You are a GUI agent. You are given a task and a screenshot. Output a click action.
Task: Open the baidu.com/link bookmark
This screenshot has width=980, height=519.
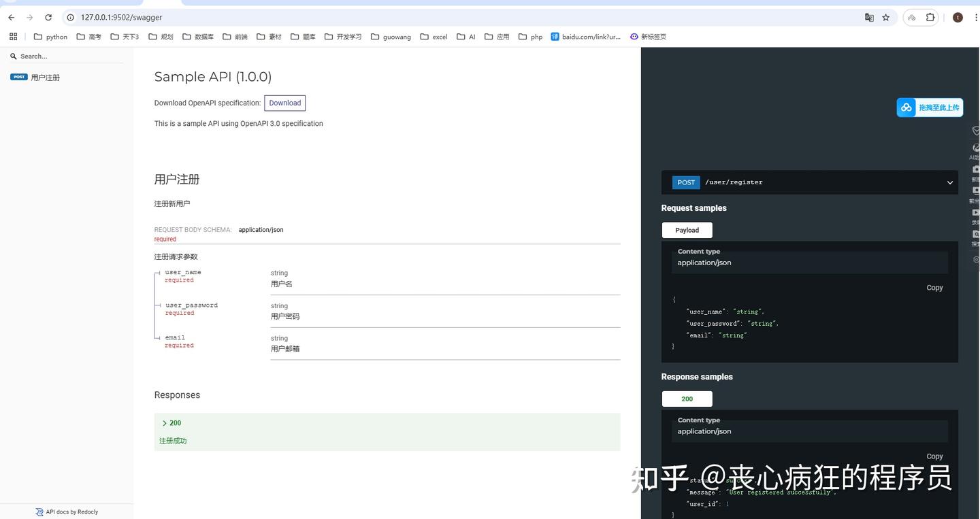(586, 37)
